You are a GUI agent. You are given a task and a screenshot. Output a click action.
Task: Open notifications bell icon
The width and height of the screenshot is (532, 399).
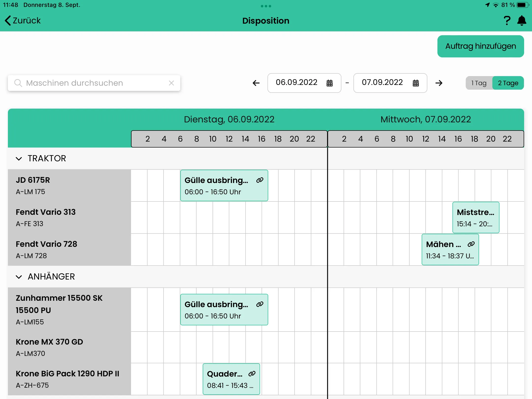click(x=522, y=21)
